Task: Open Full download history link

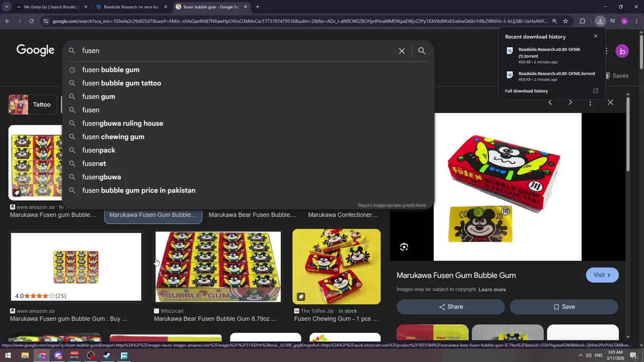Action: 526,91
